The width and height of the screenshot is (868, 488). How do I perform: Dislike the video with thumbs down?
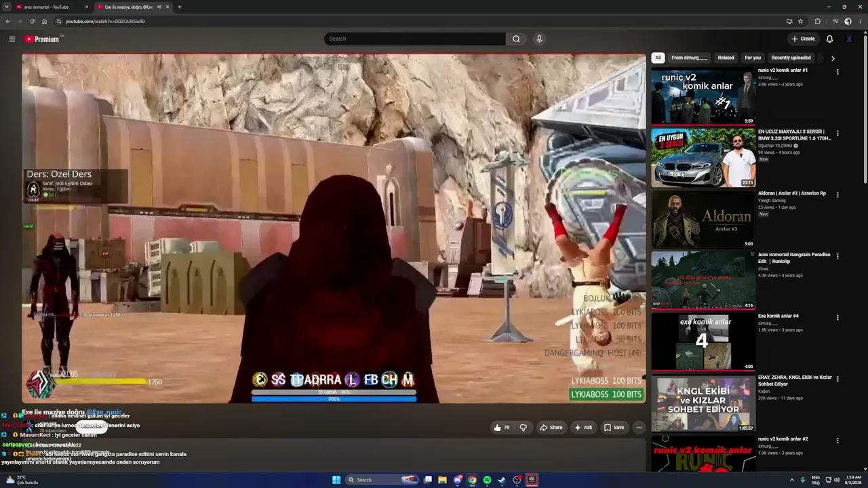(x=523, y=428)
